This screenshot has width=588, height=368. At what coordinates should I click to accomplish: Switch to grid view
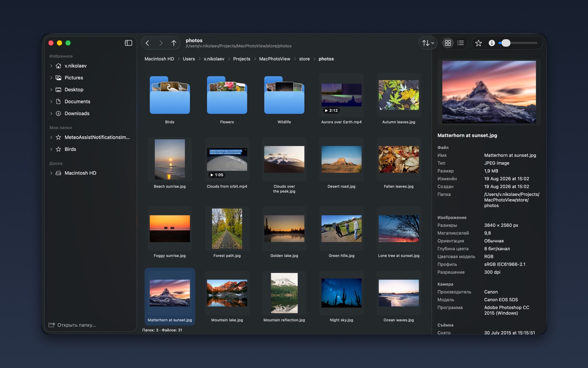click(x=448, y=43)
